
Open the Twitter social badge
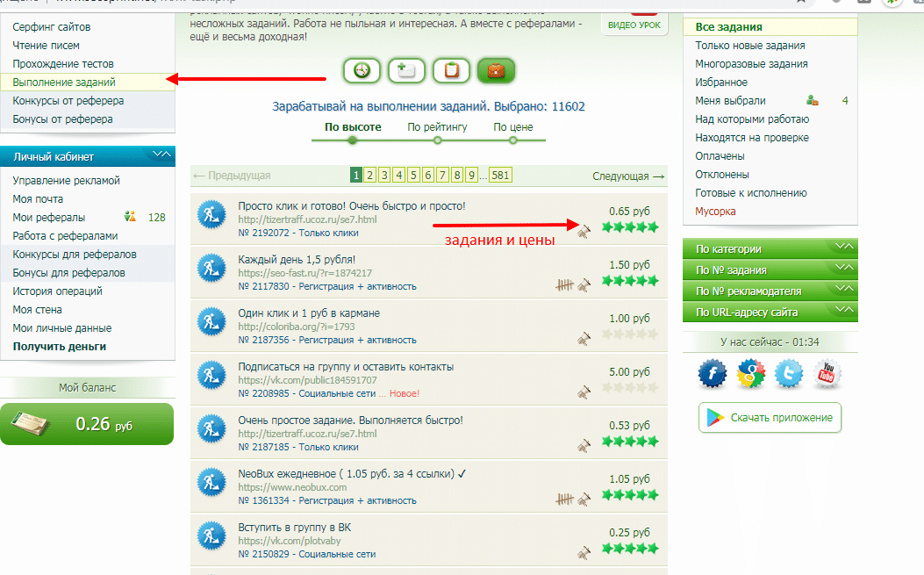pyautogui.click(x=789, y=373)
